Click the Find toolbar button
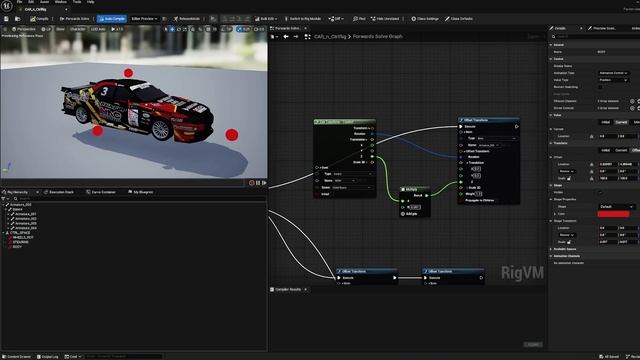 pyautogui.click(x=359, y=19)
